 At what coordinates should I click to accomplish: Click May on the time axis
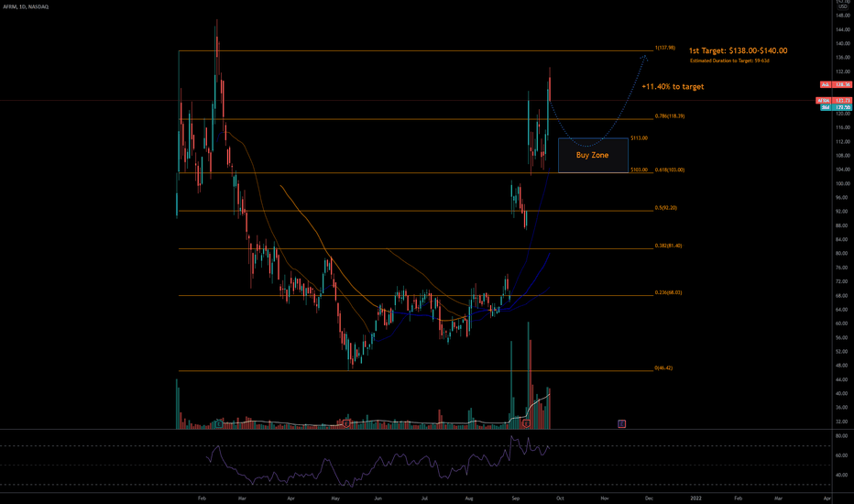(335, 499)
